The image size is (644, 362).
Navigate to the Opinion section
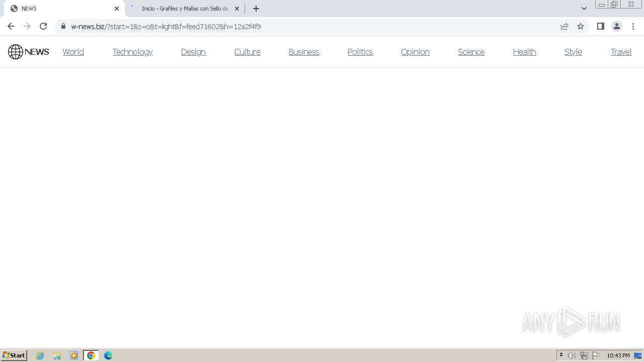415,52
